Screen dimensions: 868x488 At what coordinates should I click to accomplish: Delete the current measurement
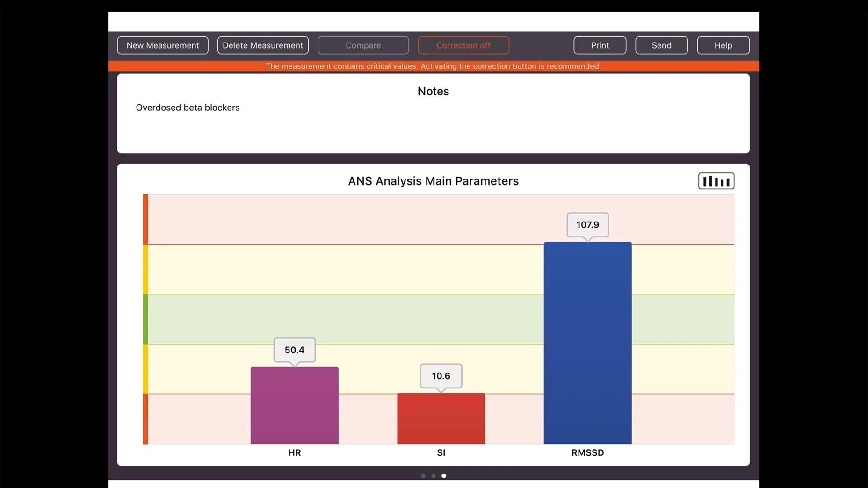pos(263,45)
